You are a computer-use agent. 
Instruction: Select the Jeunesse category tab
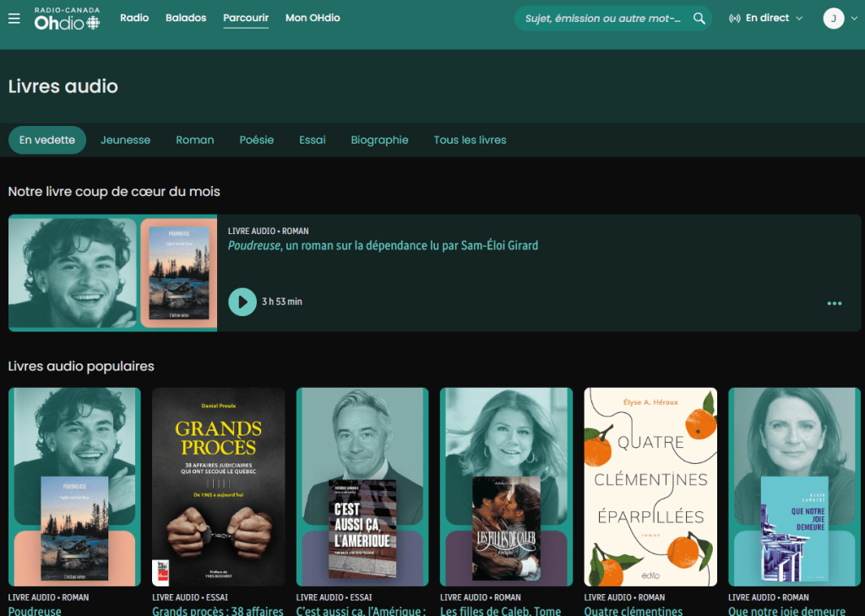point(125,140)
